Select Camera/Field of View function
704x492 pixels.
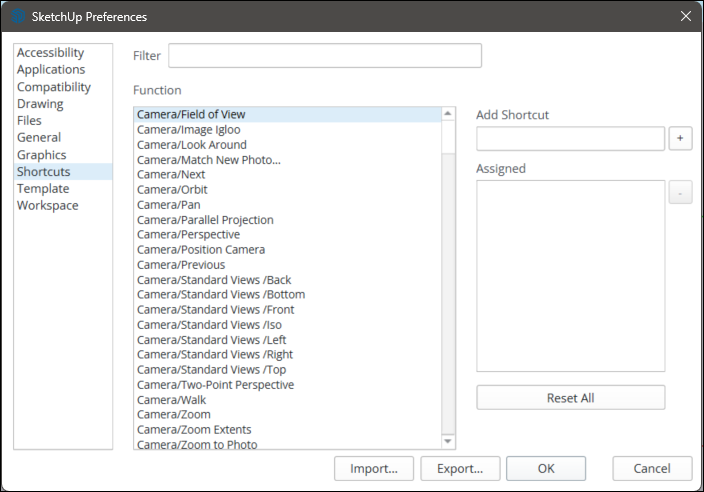[x=288, y=114]
